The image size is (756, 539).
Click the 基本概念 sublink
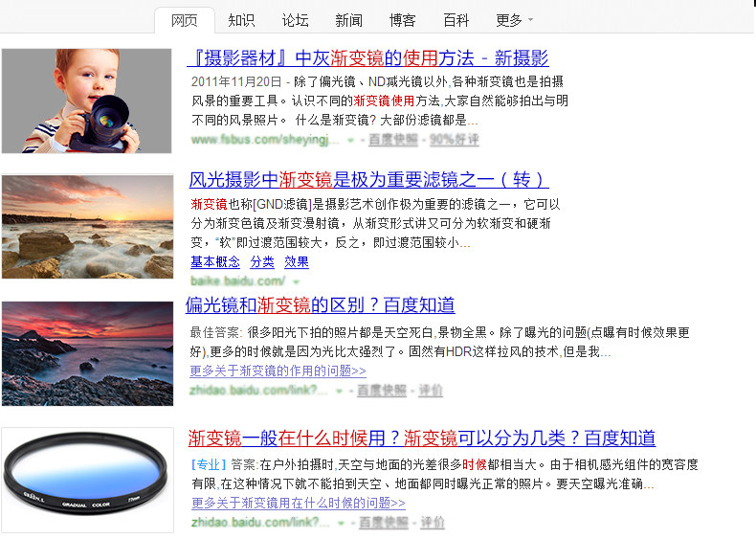tap(215, 262)
